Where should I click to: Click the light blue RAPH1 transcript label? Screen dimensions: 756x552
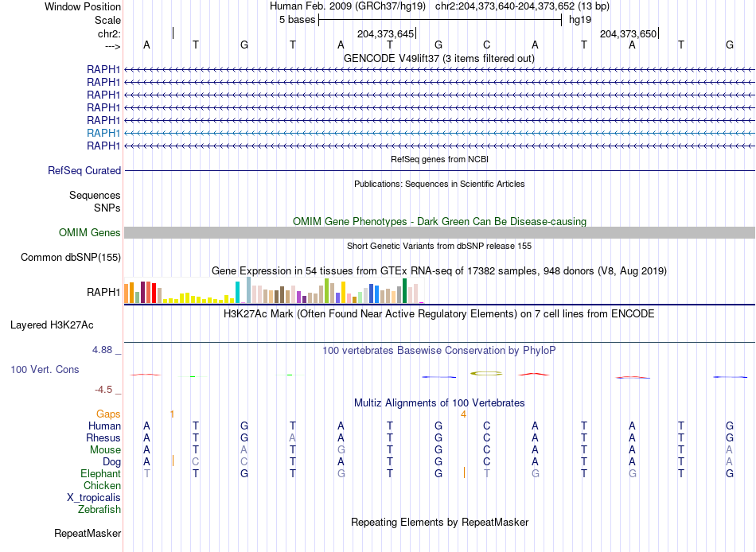point(103,133)
